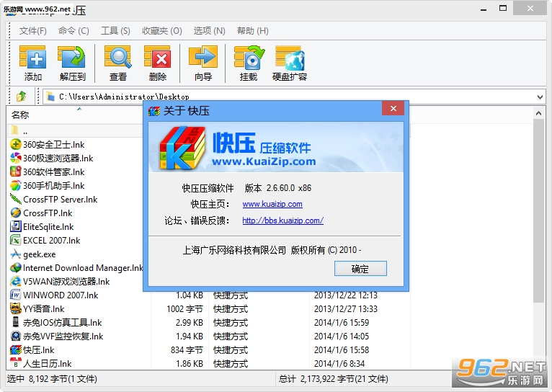Image resolution: width=552 pixels, height=392 pixels.
Task: Select the file name WINWORD 2007.lnk
Action: (61, 295)
